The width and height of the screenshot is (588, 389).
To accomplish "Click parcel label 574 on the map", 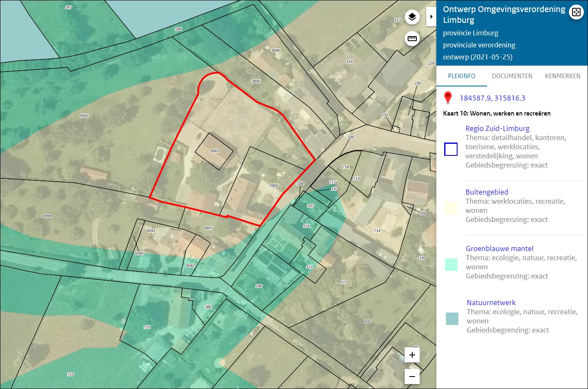I will pos(306,227).
